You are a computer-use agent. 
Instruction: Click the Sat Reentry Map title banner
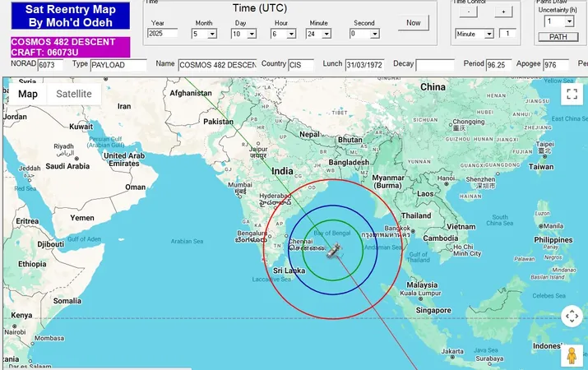click(x=71, y=16)
